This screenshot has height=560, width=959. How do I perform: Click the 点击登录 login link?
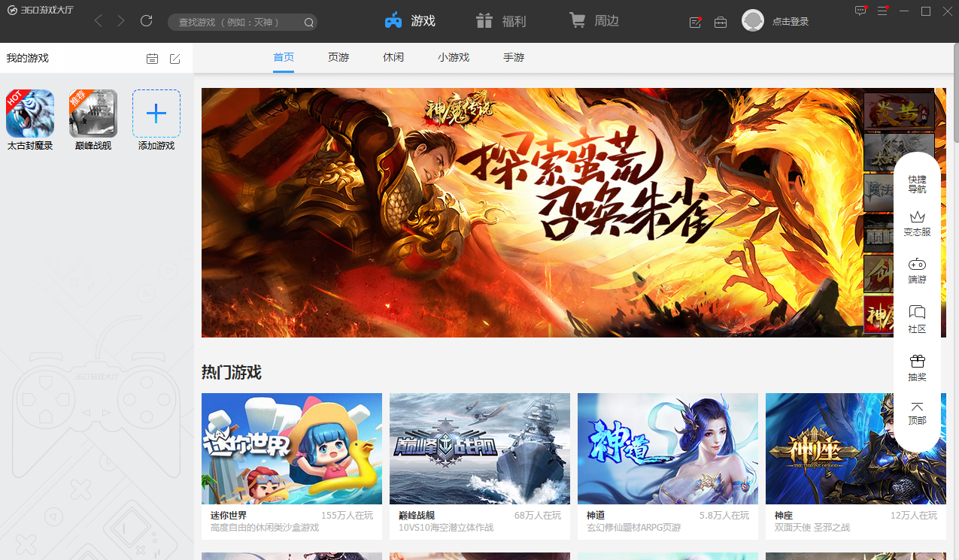click(x=791, y=22)
